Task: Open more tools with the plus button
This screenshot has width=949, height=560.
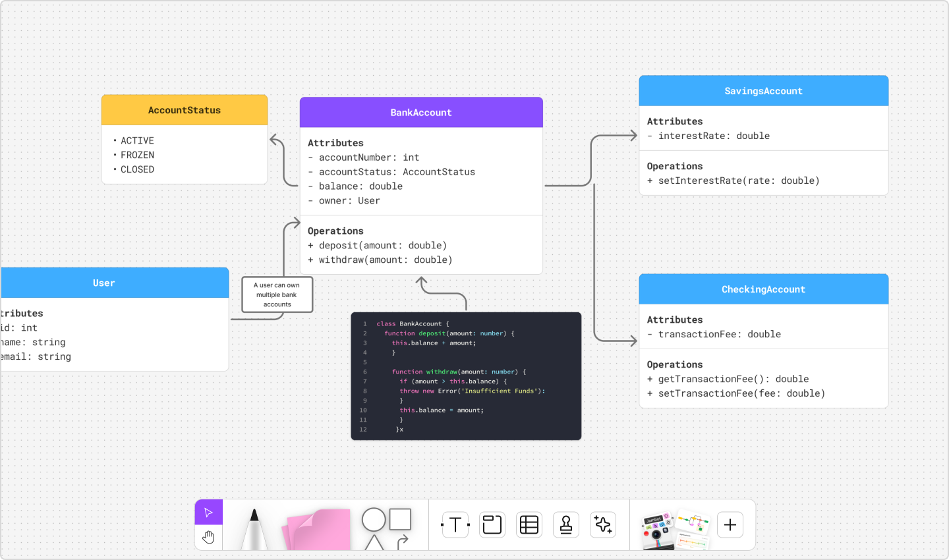Action: 730,525
